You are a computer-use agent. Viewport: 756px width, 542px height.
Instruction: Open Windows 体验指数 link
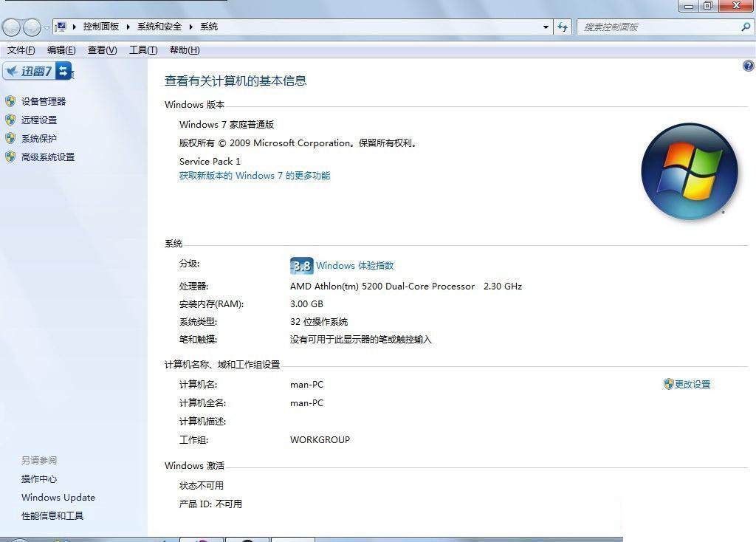pos(355,266)
